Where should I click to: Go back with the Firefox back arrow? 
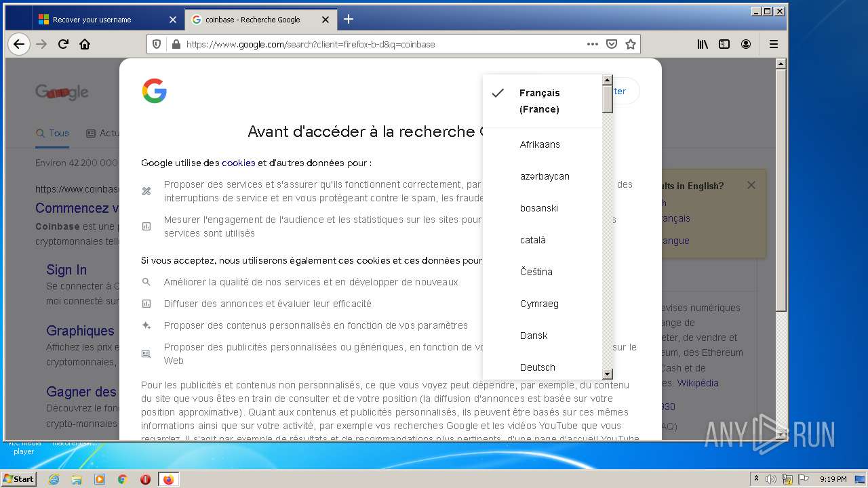coord(19,44)
